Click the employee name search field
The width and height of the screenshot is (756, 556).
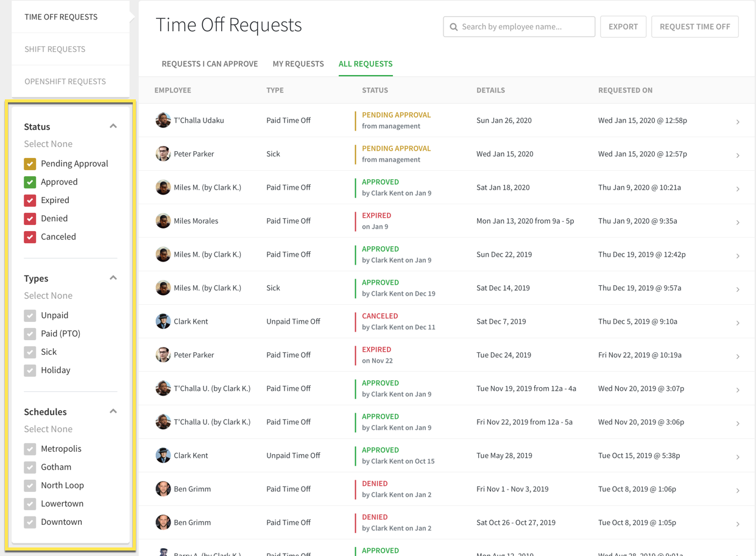click(524, 26)
